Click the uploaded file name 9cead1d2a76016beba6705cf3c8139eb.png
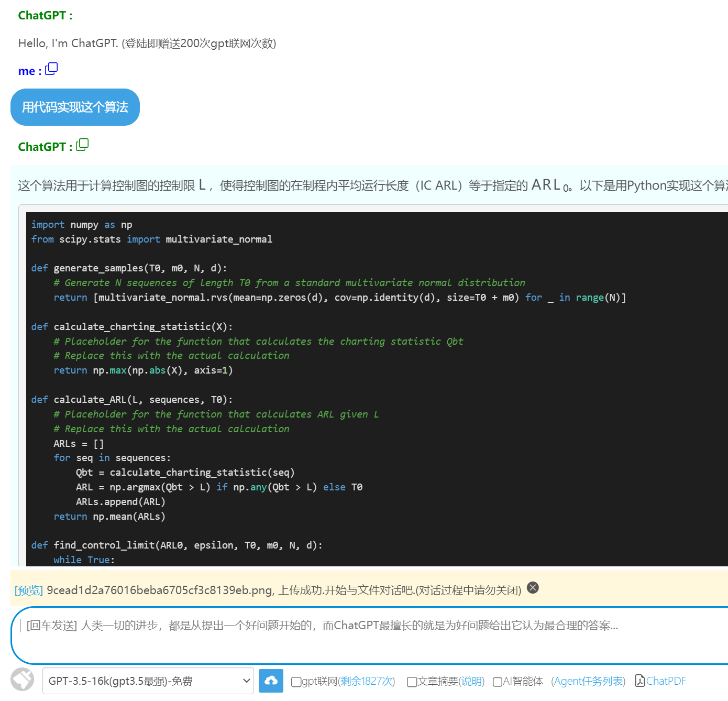This screenshot has width=728, height=701. (x=160, y=590)
